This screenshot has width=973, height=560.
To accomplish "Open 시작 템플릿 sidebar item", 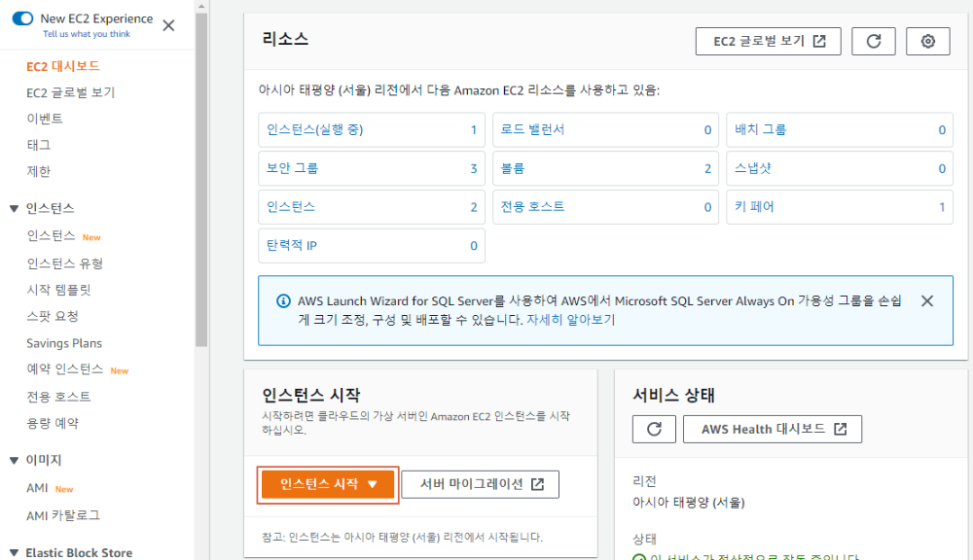I will point(58,290).
